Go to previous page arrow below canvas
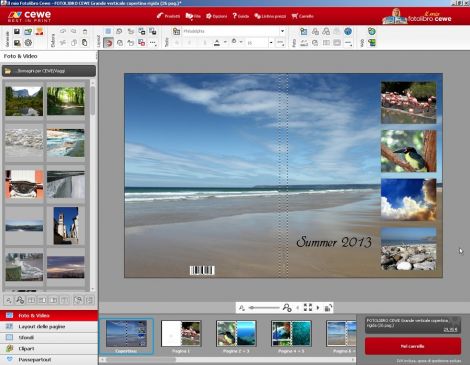Viewport: 470px width, 365px height. [x=298, y=308]
